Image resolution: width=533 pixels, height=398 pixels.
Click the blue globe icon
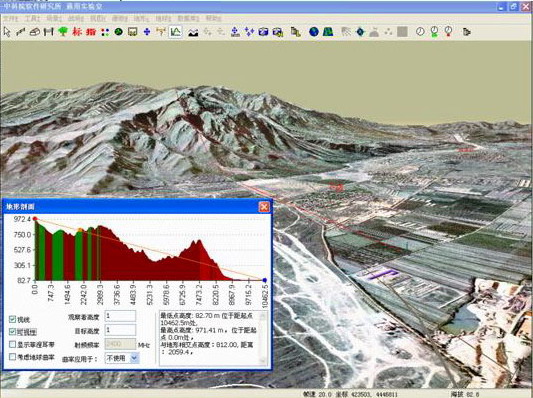(x=314, y=32)
